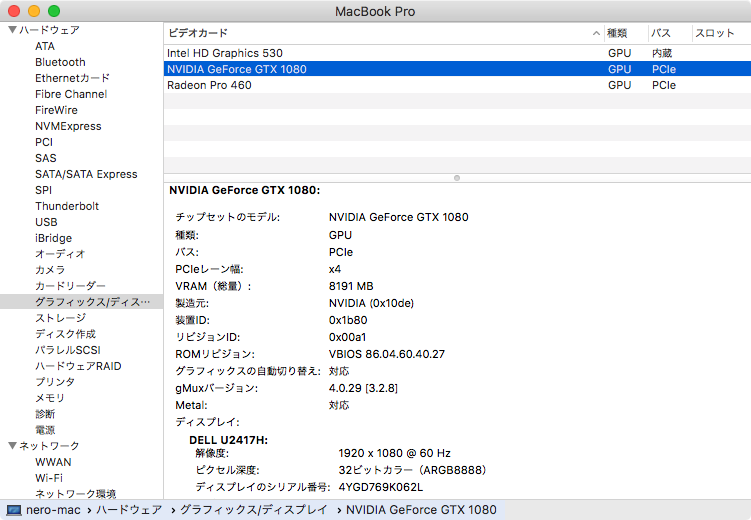Open the カードリーダー entry

70,286
